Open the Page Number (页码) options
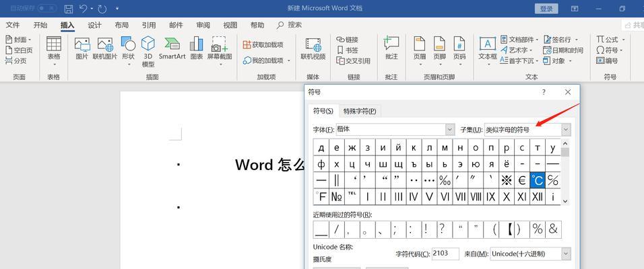Screen dimensions: 644x269 (459, 51)
